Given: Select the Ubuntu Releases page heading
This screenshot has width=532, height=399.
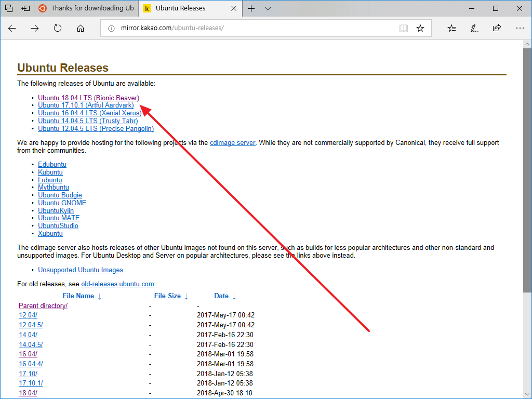Looking at the screenshot, I should pos(63,68).
